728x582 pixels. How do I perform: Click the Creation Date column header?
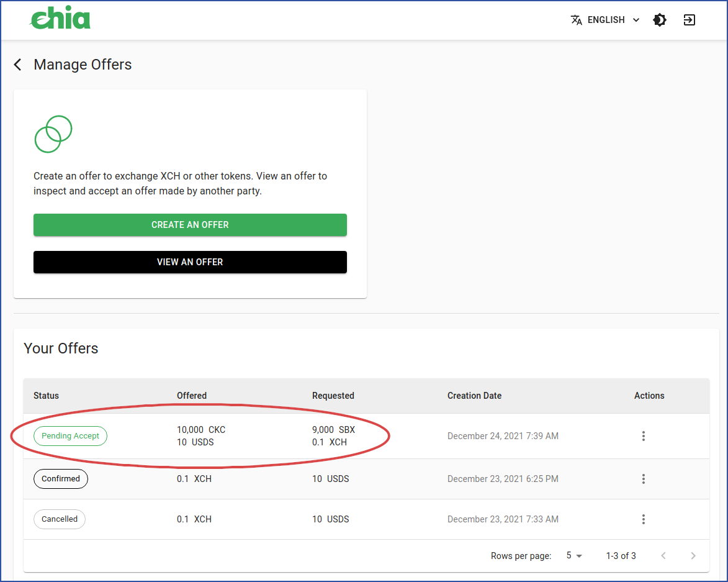475,396
